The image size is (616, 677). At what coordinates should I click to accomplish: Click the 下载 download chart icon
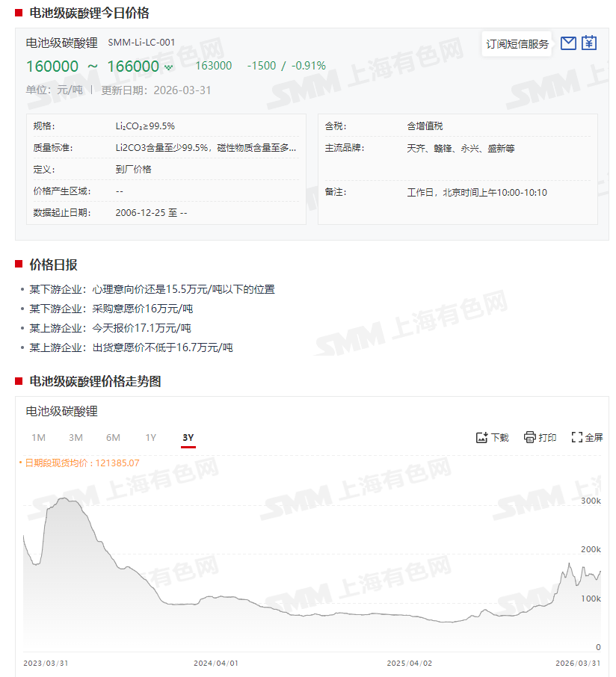[x=481, y=437]
